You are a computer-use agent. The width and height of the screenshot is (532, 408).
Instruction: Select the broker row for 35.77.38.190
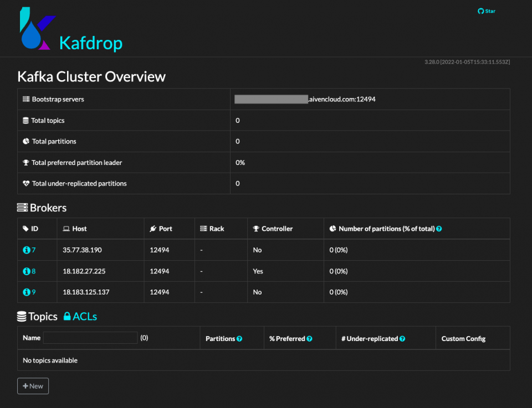(81, 250)
